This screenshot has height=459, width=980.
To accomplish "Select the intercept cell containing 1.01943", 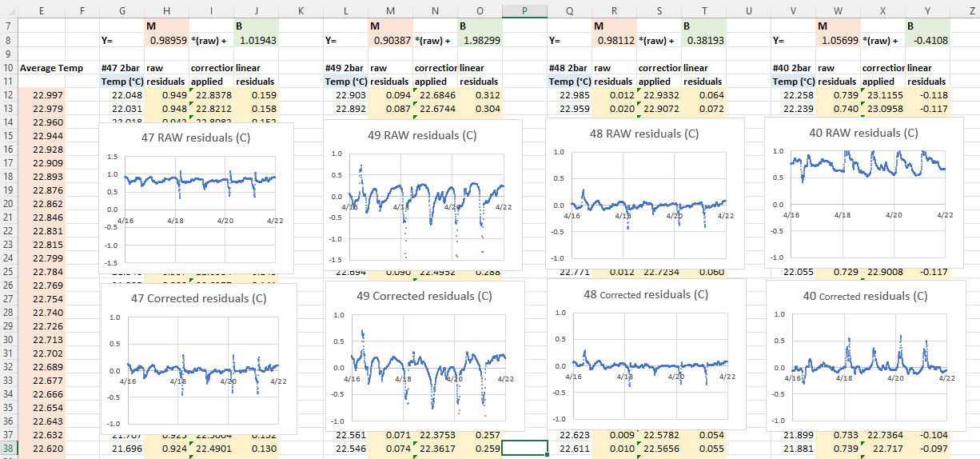I will pos(257,39).
